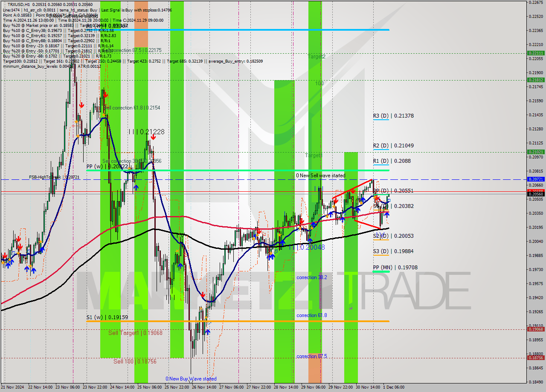
Task: Click the PP (w) weekly pivot label
Action: pyautogui.click(x=107, y=167)
